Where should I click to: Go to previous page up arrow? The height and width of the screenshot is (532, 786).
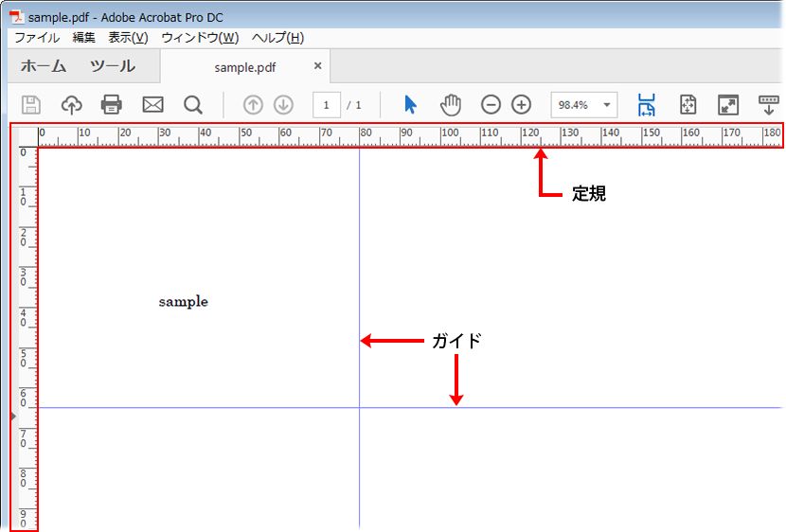[253, 105]
